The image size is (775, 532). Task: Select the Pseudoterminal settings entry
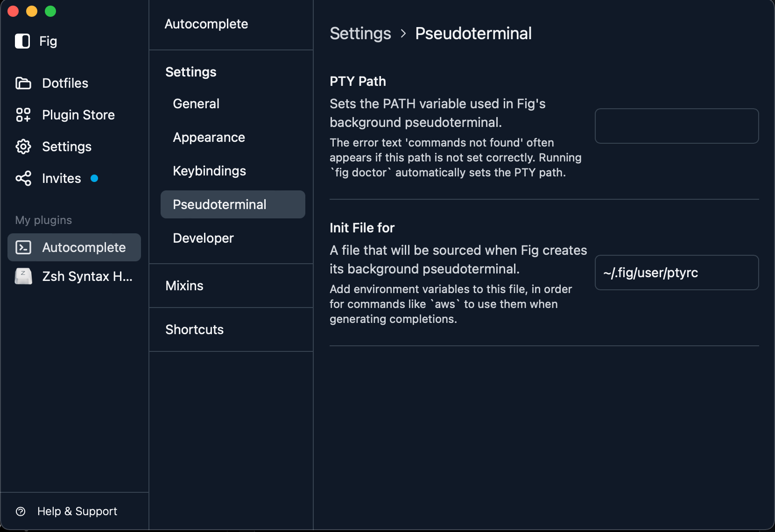[x=219, y=204]
